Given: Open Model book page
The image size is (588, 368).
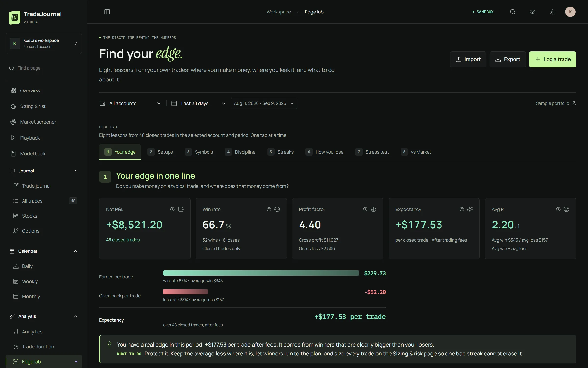Looking at the screenshot, I should [x=44, y=154].
